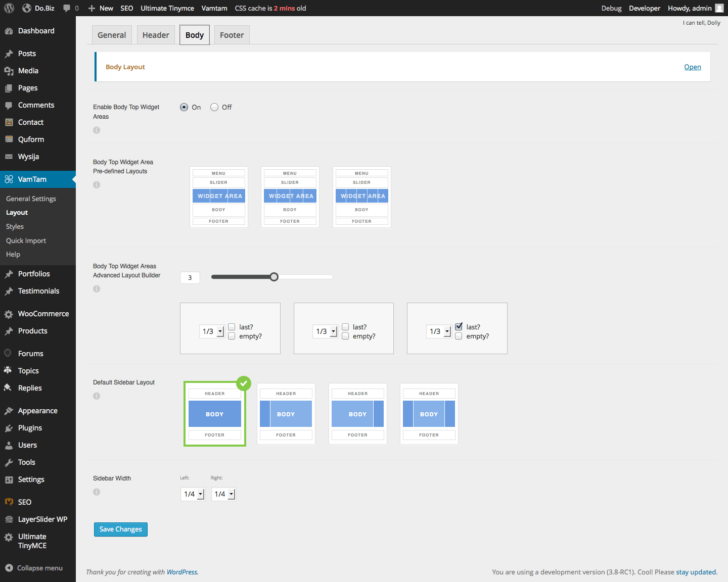Click the Dashboard gauge icon in sidebar

point(9,31)
